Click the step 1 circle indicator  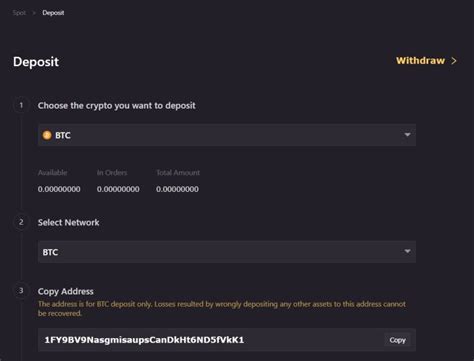[x=21, y=105]
